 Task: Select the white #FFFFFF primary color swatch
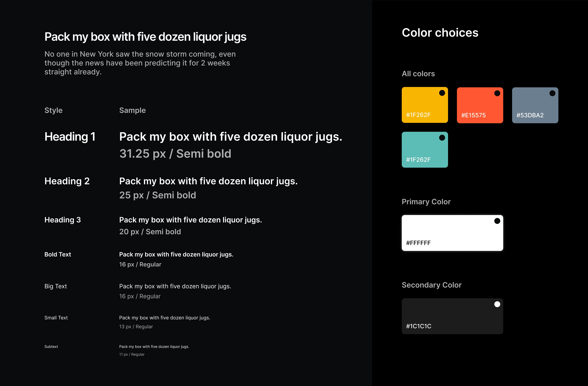[452, 233]
